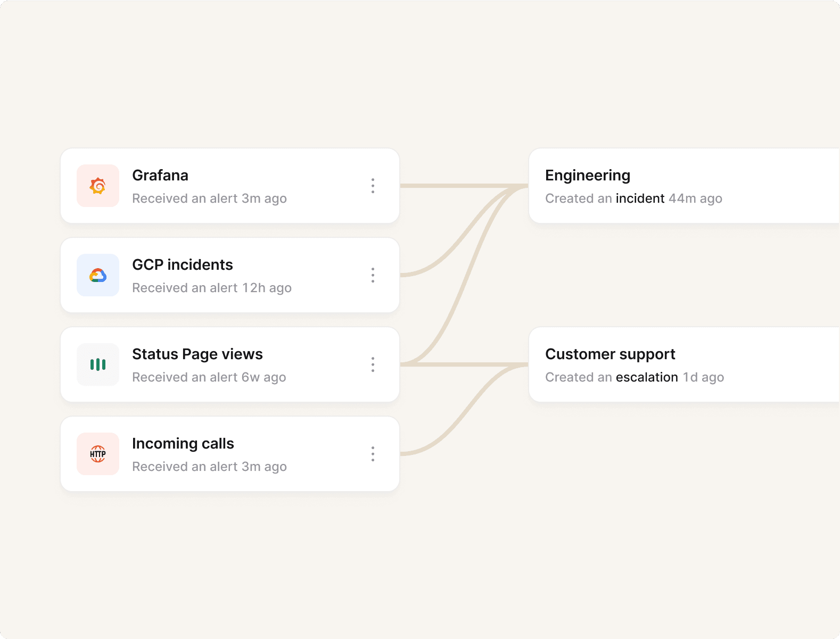Click the Grafana logo icon
Screen dimensions: 840x639
(x=98, y=186)
